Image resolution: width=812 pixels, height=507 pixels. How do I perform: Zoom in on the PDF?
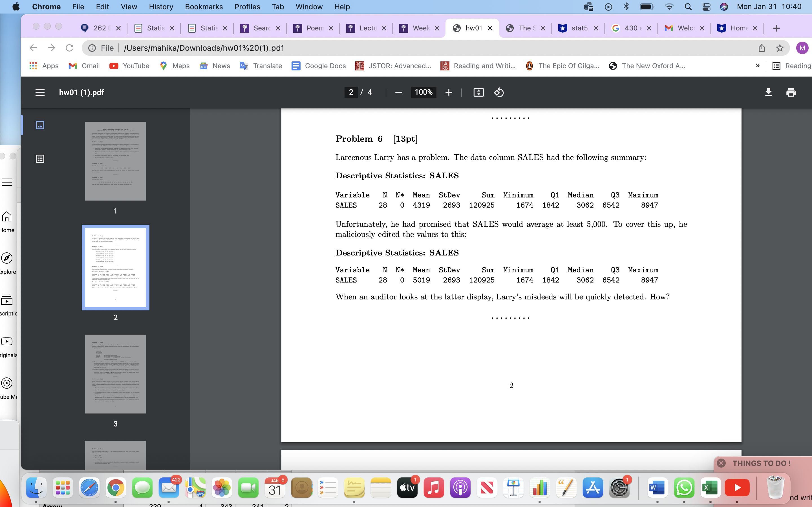tap(449, 92)
